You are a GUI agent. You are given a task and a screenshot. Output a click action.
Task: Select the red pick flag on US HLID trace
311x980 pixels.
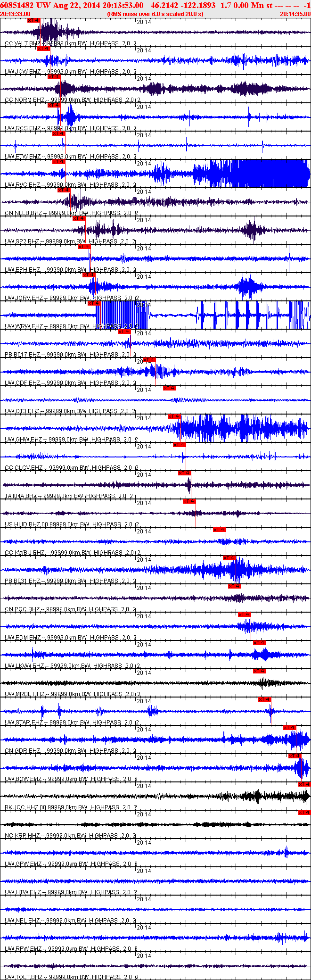[189, 501]
